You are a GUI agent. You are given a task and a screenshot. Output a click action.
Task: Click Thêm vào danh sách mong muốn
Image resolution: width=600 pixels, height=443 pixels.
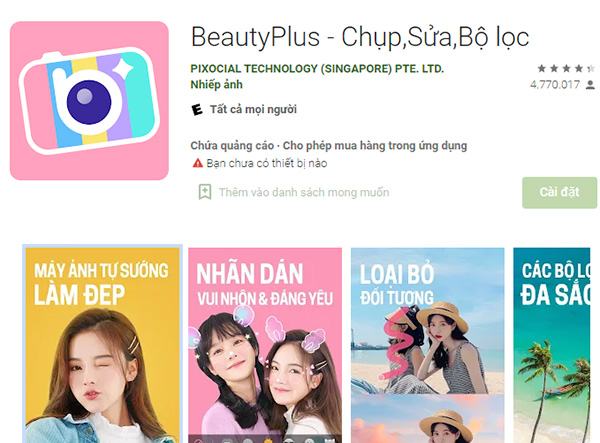point(304,192)
